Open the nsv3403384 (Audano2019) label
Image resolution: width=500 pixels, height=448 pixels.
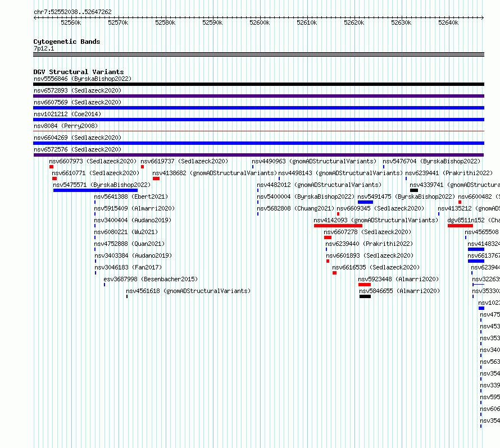click(x=133, y=255)
